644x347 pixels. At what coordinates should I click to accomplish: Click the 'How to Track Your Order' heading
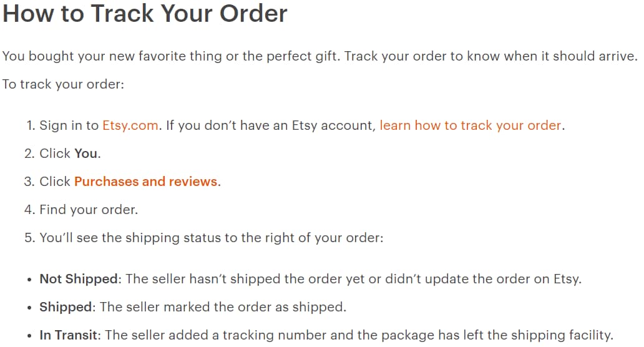[x=145, y=14]
